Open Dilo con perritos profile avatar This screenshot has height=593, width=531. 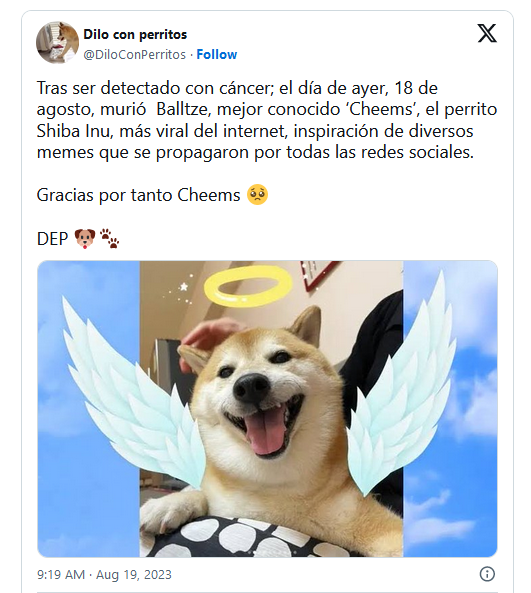point(57,42)
